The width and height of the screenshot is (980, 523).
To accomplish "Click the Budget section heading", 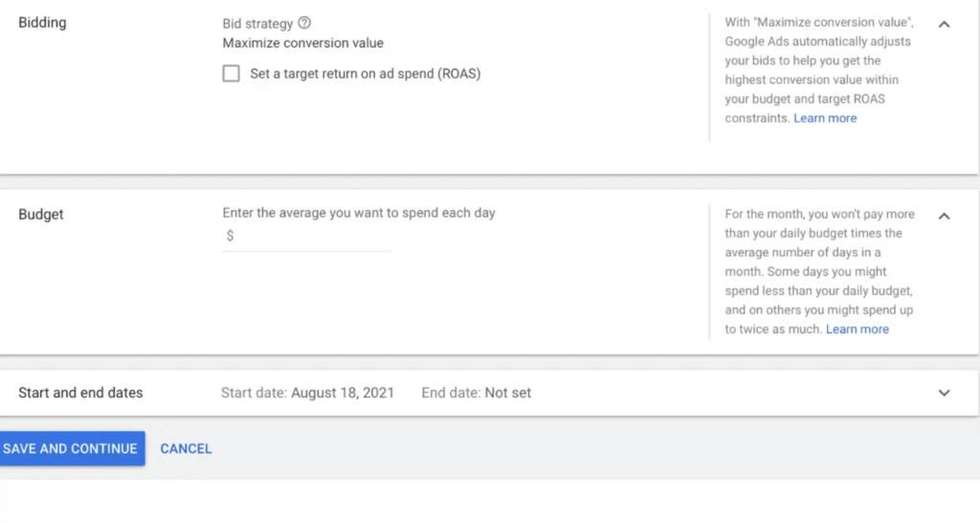I will [x=41, y=214].
